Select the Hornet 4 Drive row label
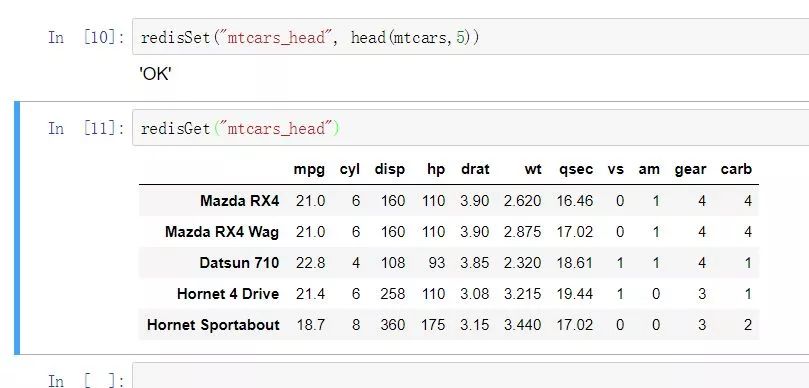The width and height of the screenshot is (809, 388). pyautogui.click(x=228, y=294)
